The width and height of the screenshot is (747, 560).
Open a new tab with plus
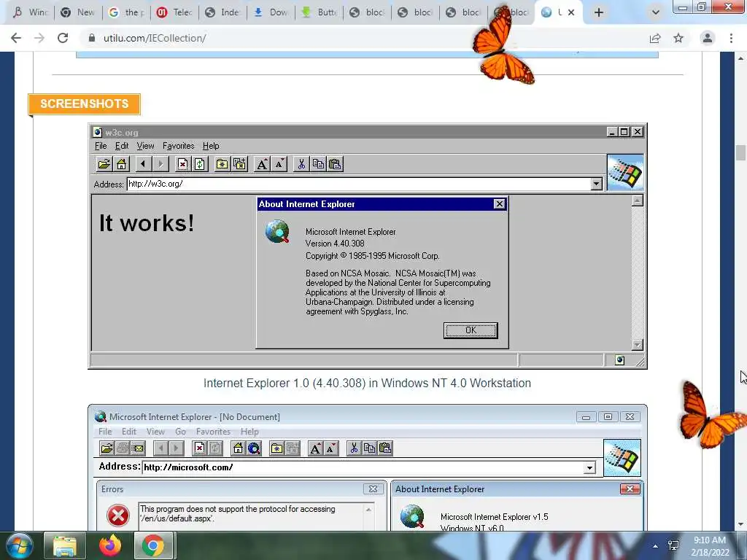point(599,12)
